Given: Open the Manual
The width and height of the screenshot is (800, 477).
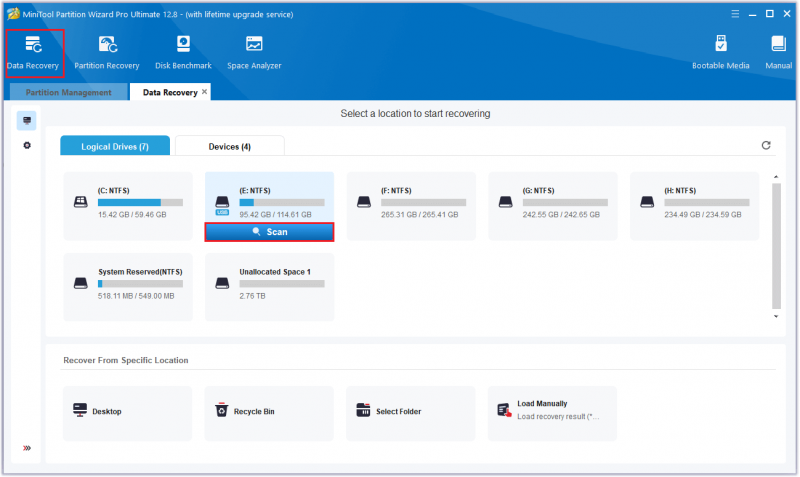Looking at the screenshot, I should 779,53.
